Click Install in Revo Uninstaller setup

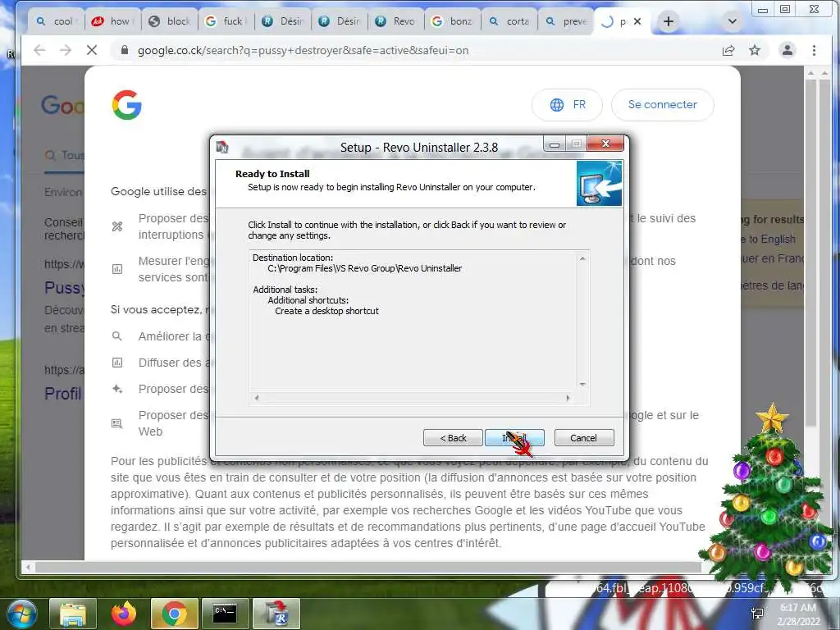[514, 438]
